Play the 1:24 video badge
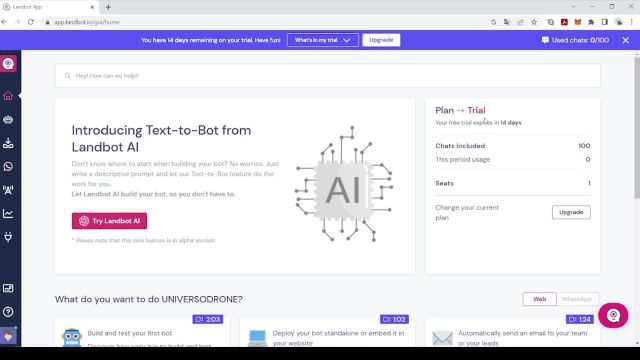Image resolution: width=640 pixels, height=360 pixels. point(580,319)
